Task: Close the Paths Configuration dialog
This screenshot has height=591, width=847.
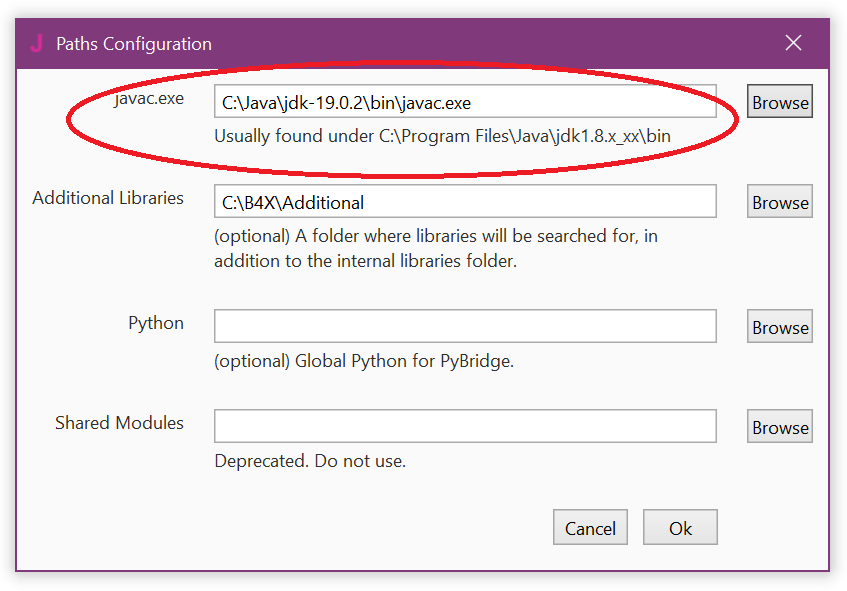Action: pos(793,43)
